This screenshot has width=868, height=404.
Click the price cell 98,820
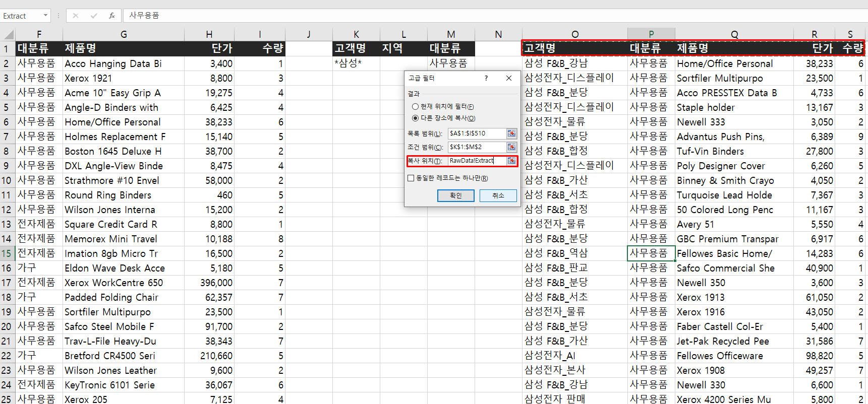(x=814, y=356)
